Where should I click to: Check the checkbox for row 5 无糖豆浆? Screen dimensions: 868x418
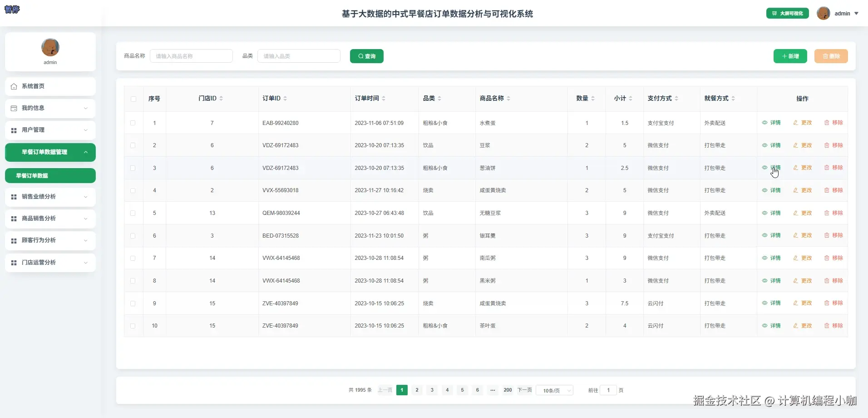click(133, 213)
